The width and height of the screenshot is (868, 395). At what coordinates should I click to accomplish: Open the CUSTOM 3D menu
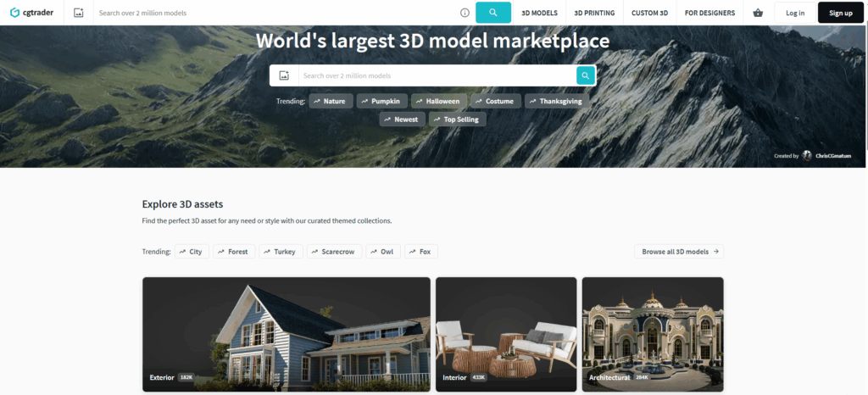click(649, 13)
